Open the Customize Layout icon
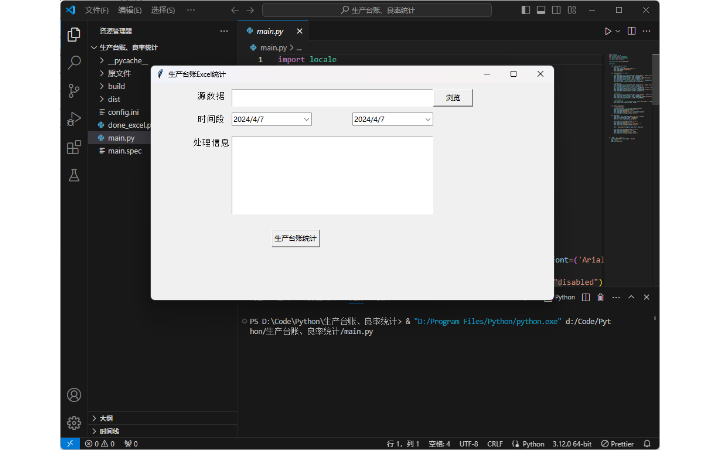The image size is (720, 450). pos(572,10)
